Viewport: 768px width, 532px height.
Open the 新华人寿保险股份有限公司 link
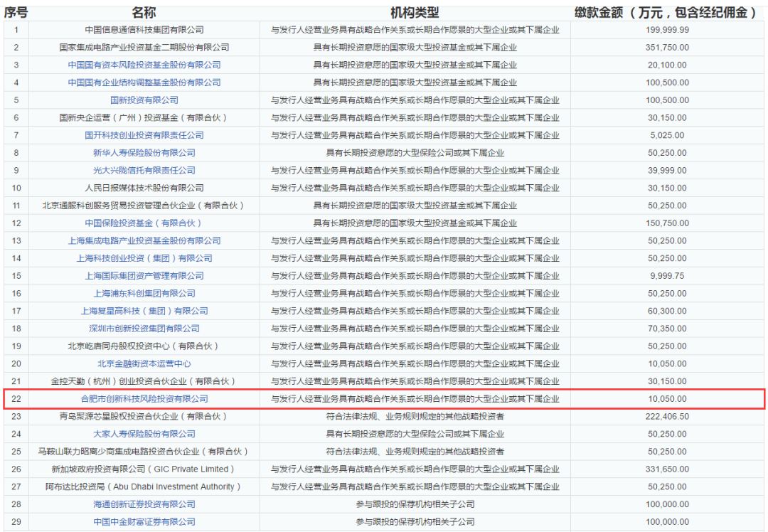pyautogui.click(x=144, y=153)
